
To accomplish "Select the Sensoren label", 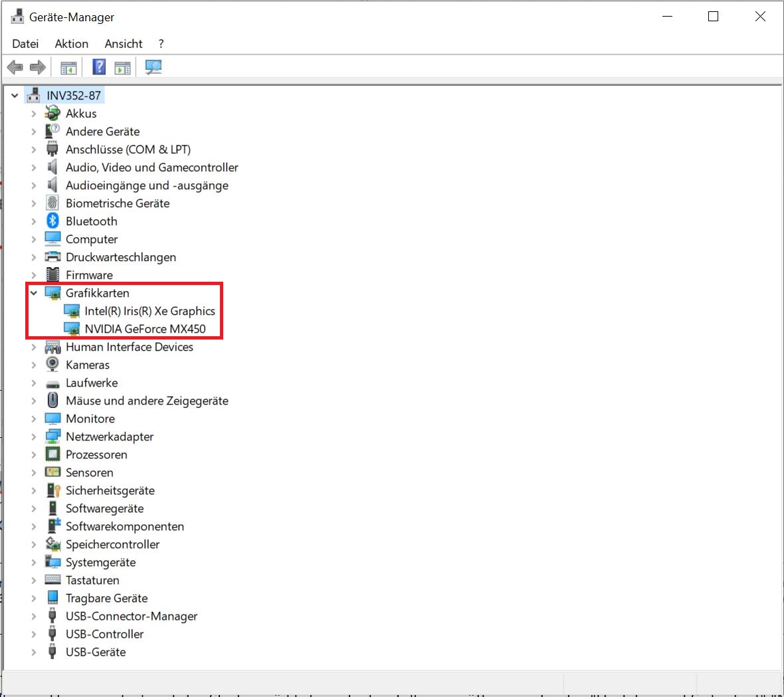I will 90,472.
